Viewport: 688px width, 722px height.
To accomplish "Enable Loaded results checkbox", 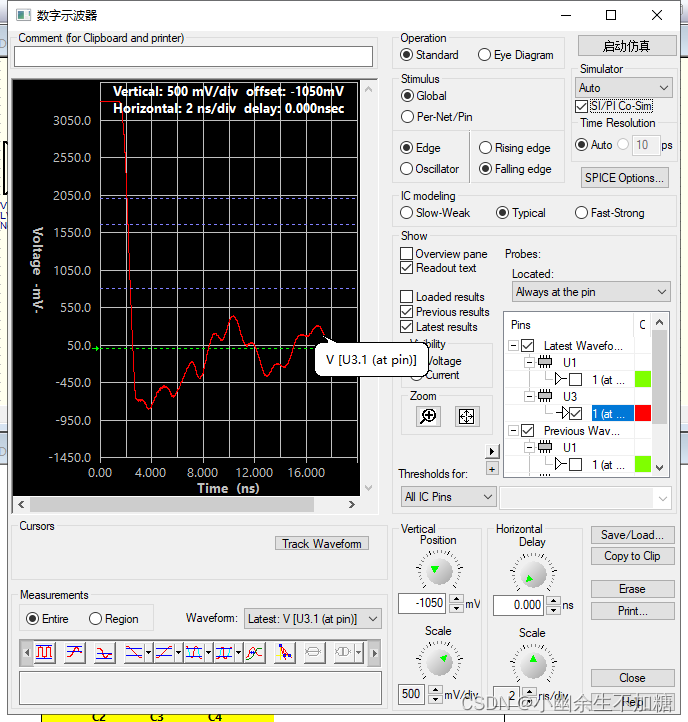I will (x=406, y=297).
